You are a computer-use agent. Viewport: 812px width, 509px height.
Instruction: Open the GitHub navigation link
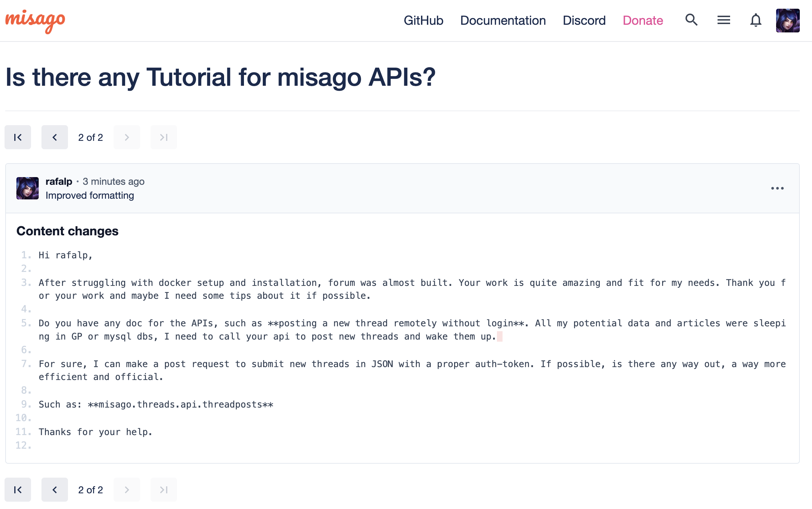(x=423, y=21)
